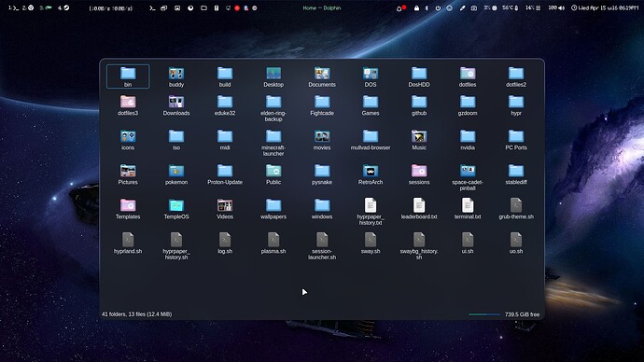
Task: Click the hyprland.sh script file
Action: (128, 244)
